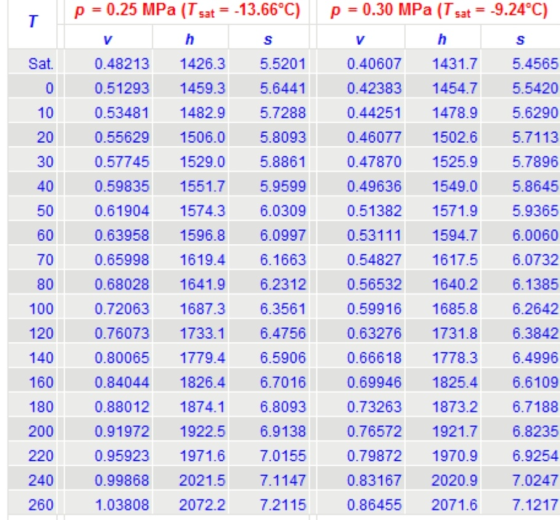Screen dimensions: 560x520
Task: Select the cell value 0.56532
Action: pos(374,284)
